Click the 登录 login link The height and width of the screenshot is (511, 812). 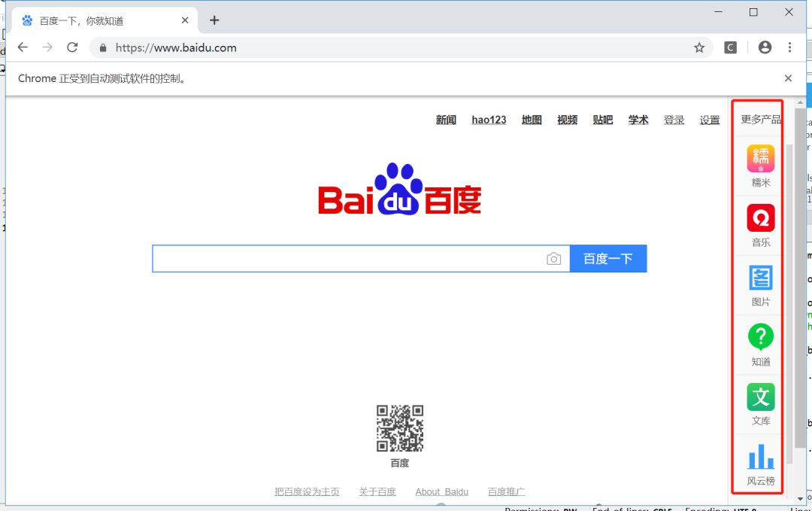[x=674, y=120]
